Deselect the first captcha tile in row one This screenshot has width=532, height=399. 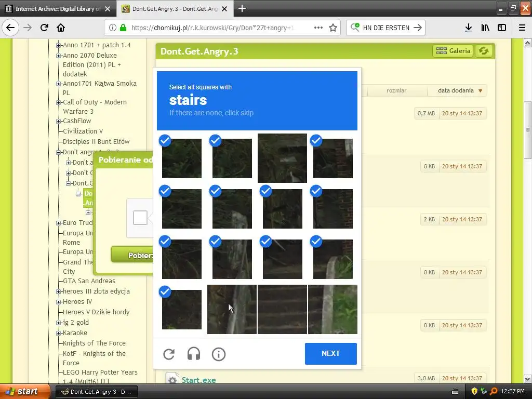181,158
